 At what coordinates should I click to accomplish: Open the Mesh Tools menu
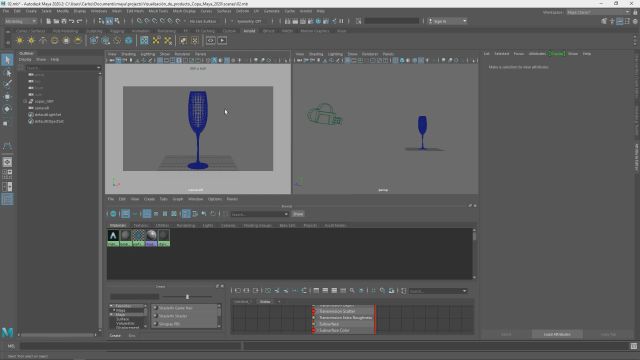click(x=158, y=11)
